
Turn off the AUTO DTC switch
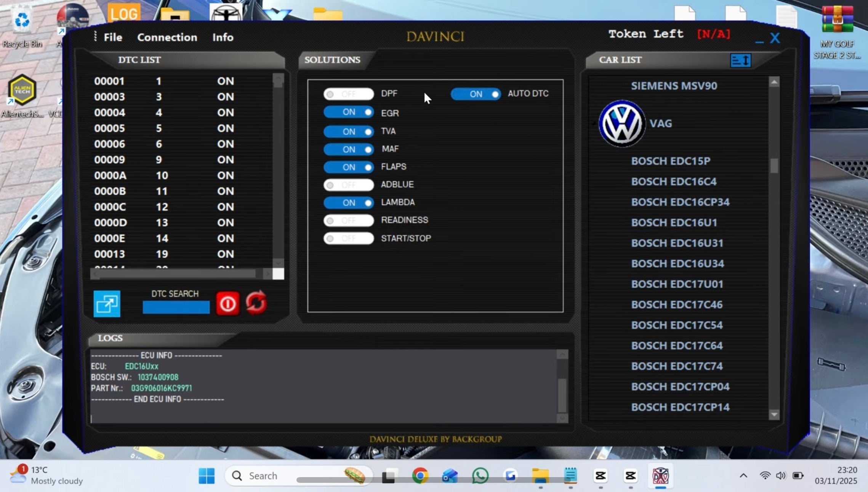[x=476, y=94]
